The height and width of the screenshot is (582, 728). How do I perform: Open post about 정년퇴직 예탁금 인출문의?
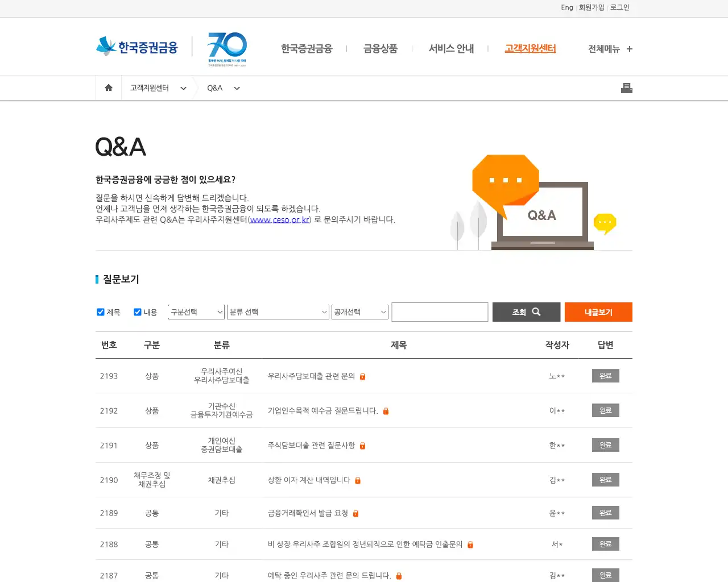pos(365,544)
